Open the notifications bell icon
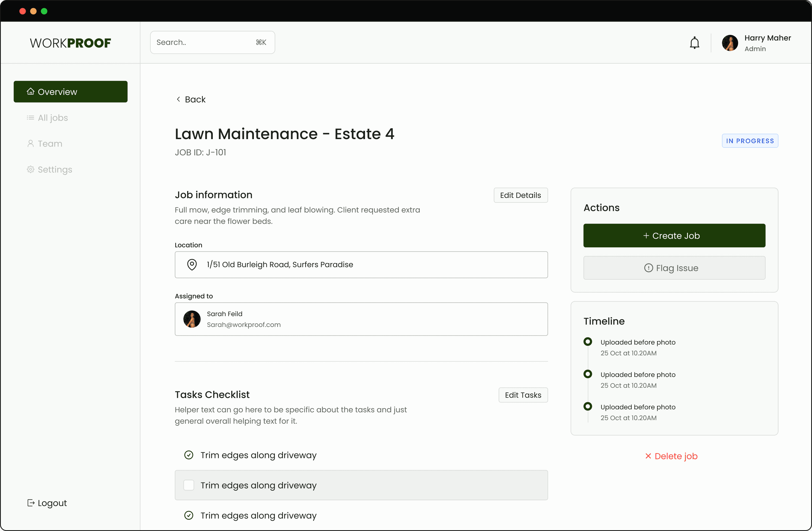The height and width of the screenshot is (531, 812). coord(694,43)
